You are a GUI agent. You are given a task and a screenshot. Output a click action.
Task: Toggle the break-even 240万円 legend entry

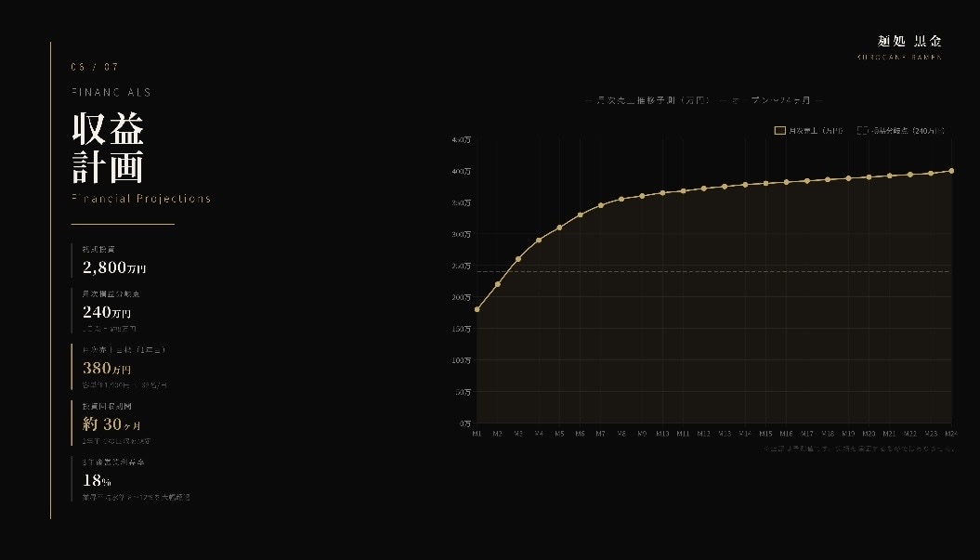click(901, 131)
